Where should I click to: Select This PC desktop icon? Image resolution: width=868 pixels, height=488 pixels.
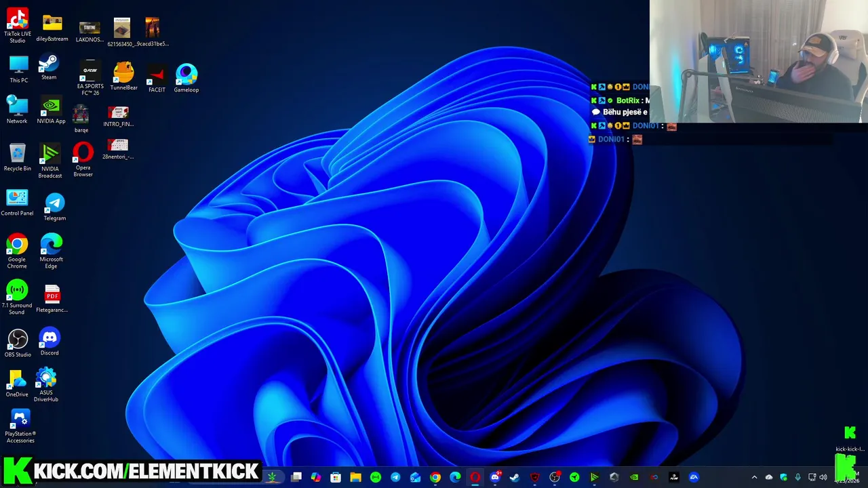coord(19,69)
